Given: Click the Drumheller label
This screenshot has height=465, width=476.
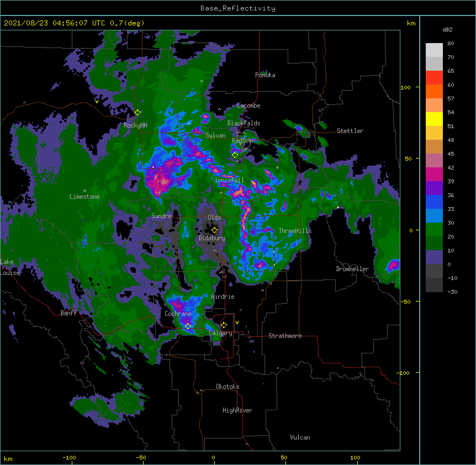Looking at the screenshot, I should 352,269.
